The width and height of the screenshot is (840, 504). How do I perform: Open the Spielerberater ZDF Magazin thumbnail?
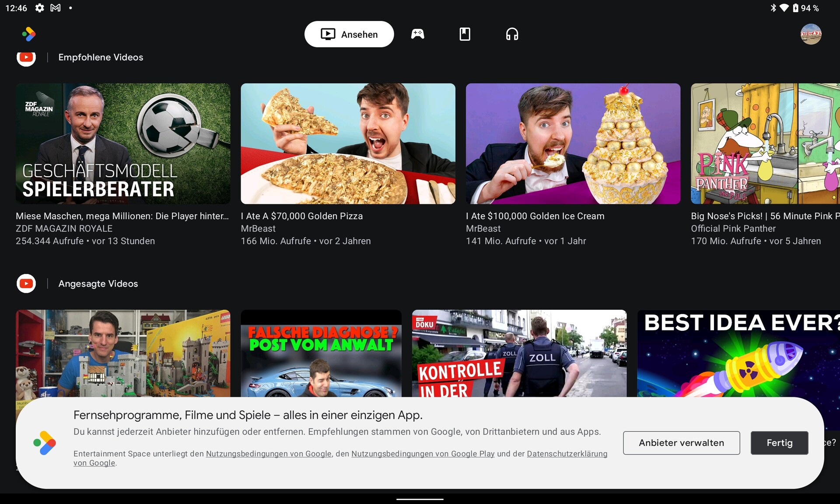(123, 143)
